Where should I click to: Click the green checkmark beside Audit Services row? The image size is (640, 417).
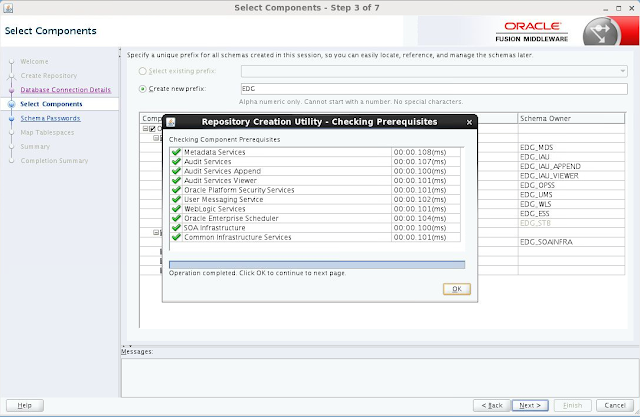tap(176, 161)
